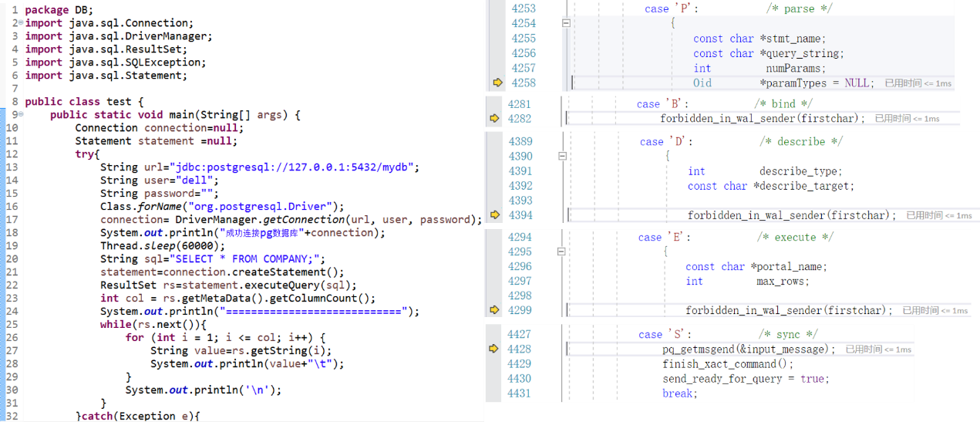980x422 pixels.
Task: Click 'import java.sql.SQLException;' line
Action: point(116,62)
